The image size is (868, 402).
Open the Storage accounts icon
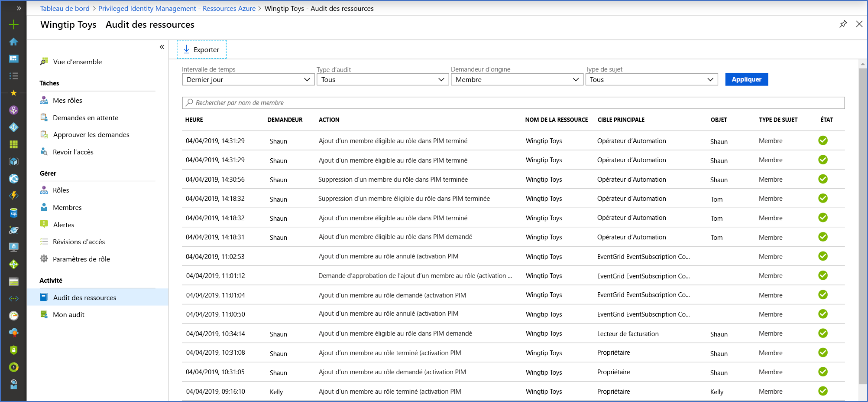point(14,281)
